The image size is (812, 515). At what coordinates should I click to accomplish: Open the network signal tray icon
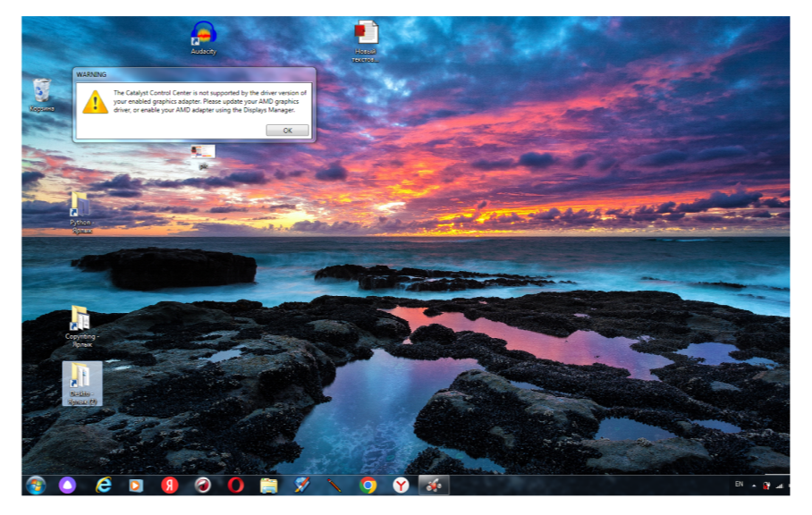[x=780, y=485]
